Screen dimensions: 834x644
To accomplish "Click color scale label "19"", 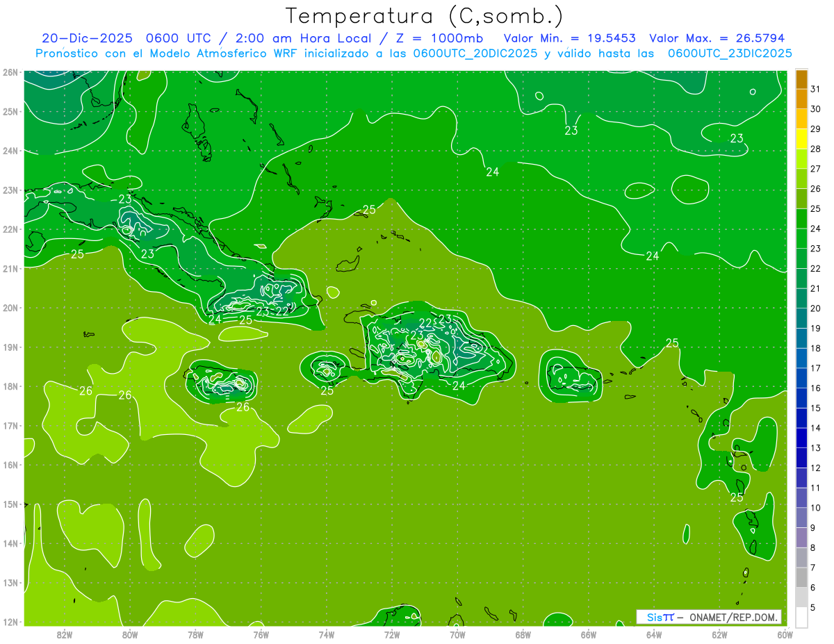I will pyautogui.click(x=815, y=328).
